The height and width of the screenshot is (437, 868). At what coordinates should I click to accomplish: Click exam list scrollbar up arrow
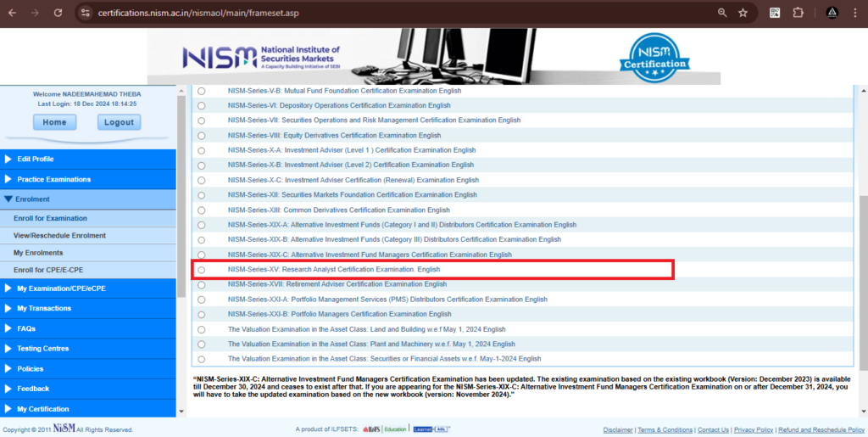[x=864, y=91]
